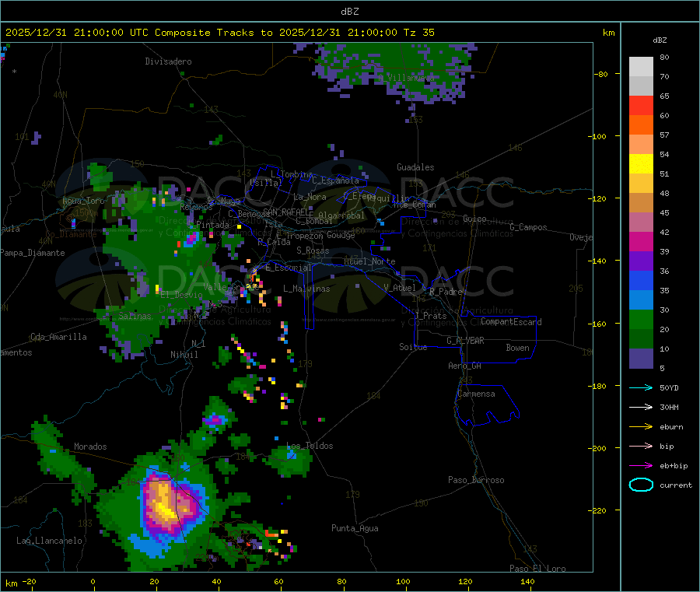Click the V_Atuel map label

(400, 288)
